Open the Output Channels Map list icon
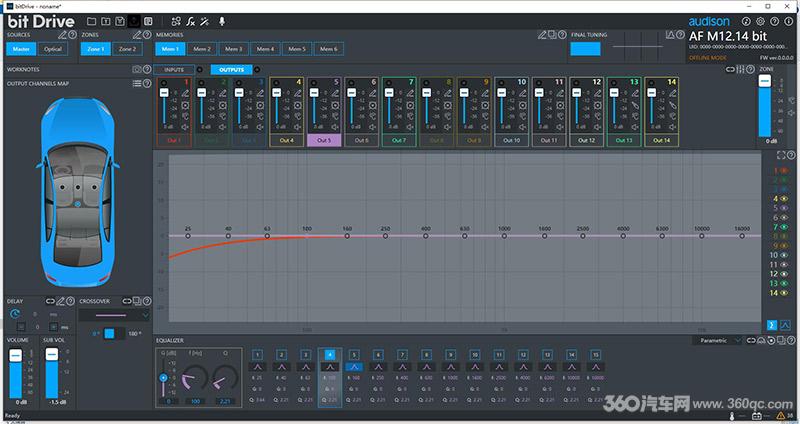Viewport: 800px width, 424px height. (137, 83)
